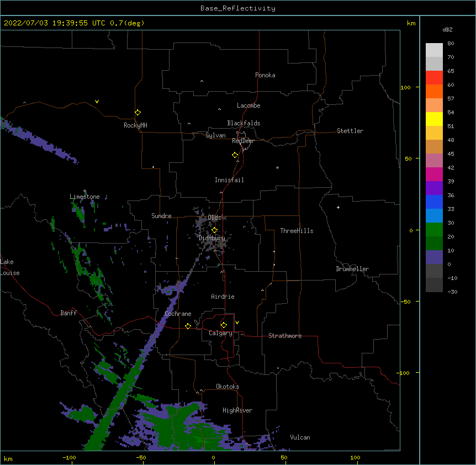
Task: Select the RockyMH label
Action: click(x=135, y=125)
